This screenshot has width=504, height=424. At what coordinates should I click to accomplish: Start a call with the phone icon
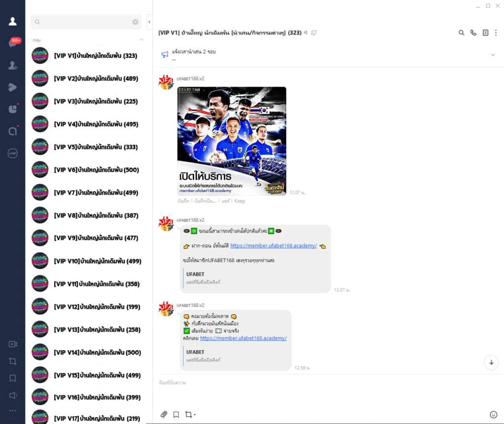point(473,32)
